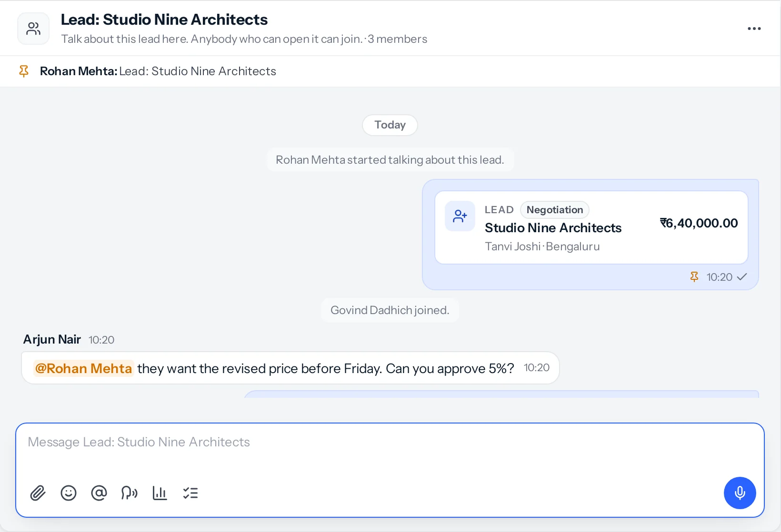Insert a mention with the @ icon

[99, 493]
